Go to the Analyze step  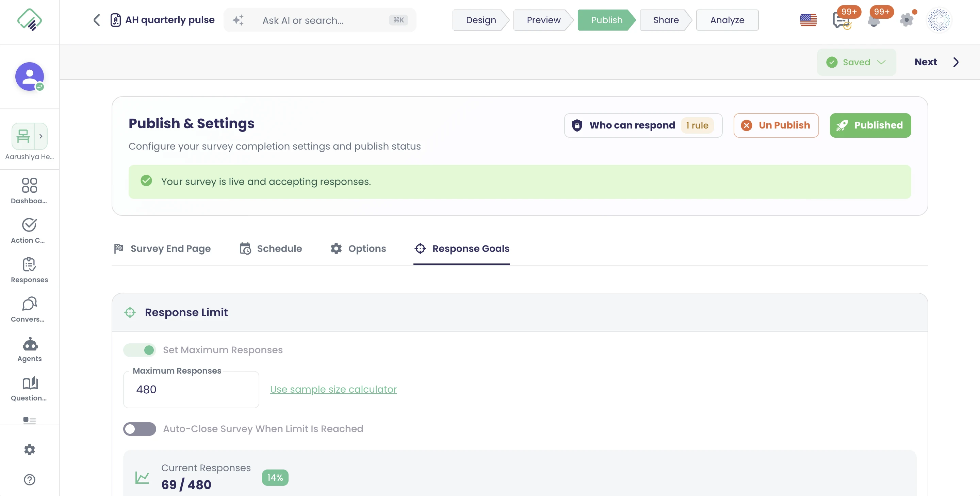pyautogui.click(x=727, y=20)
